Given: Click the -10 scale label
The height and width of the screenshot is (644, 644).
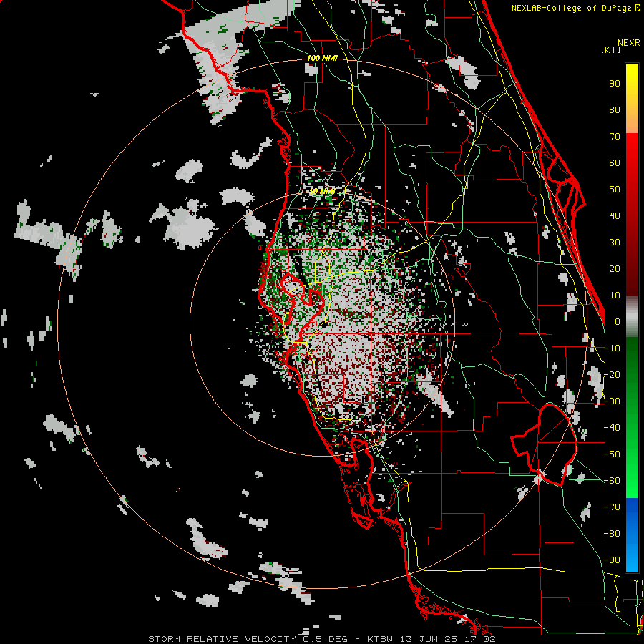Looking at the screenshot, I should (612, 348).
